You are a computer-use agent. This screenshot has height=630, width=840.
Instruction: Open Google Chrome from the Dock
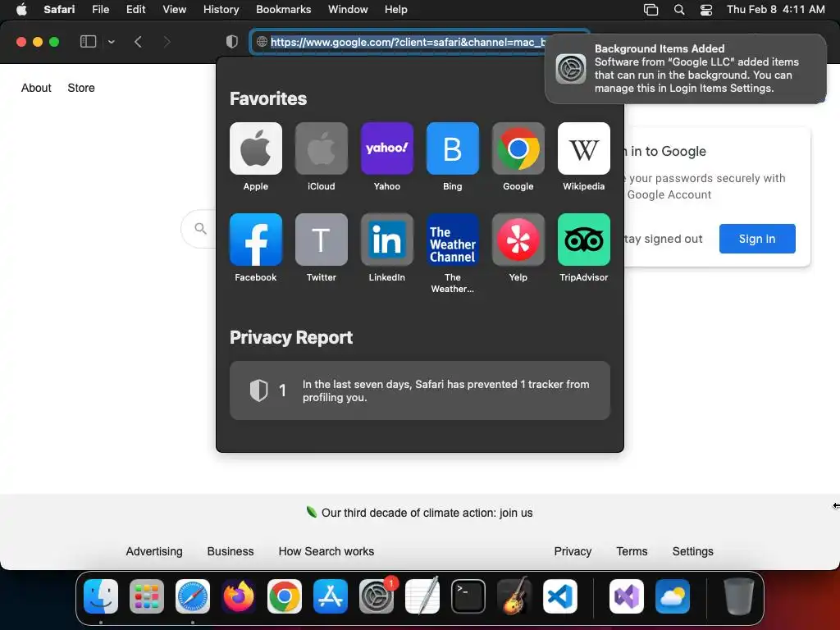click(x=285, y=596)
